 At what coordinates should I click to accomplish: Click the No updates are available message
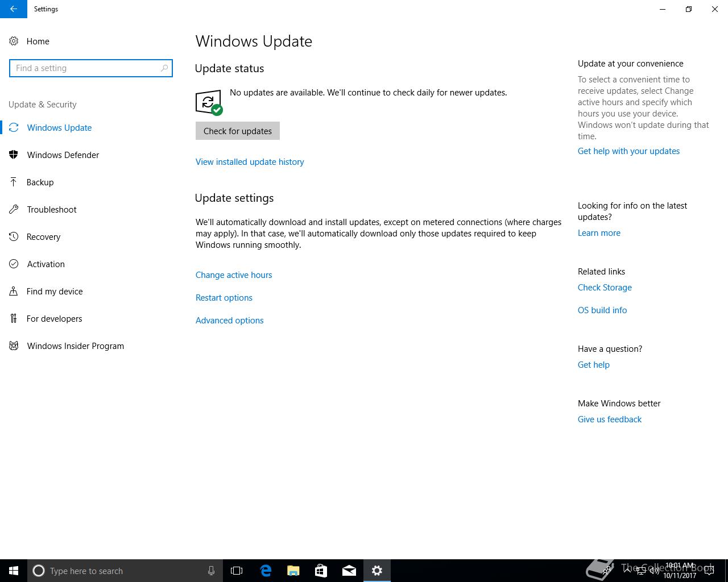coord(368,93)
